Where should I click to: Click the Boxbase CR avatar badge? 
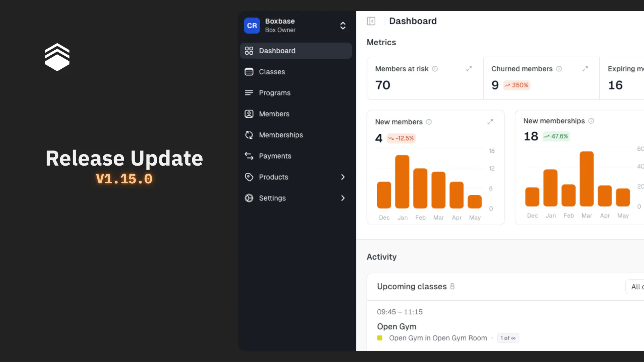click(x=252, y=25)
